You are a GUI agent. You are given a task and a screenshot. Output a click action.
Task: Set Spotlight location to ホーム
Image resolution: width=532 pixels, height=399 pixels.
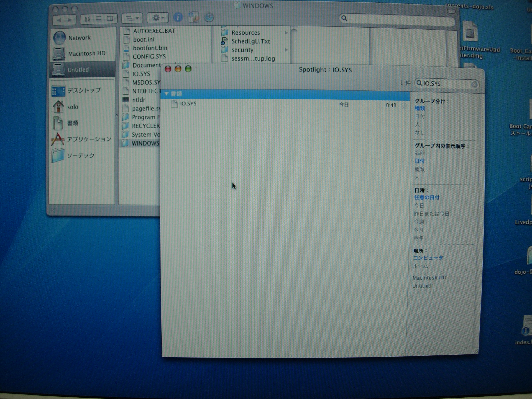(x=420, y=266)
